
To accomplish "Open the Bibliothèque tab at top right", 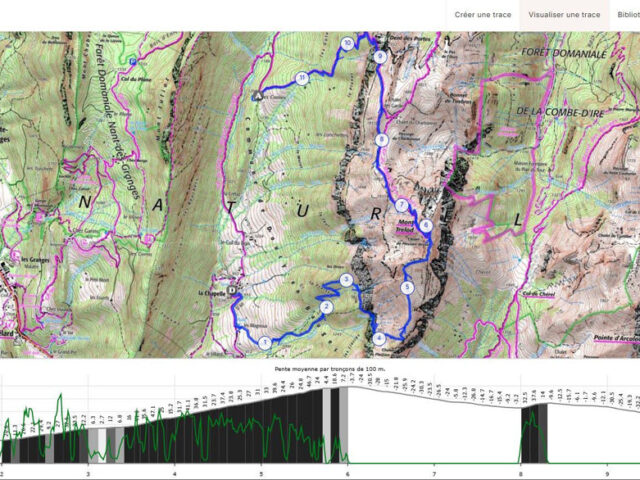I will tap(630, 15).
